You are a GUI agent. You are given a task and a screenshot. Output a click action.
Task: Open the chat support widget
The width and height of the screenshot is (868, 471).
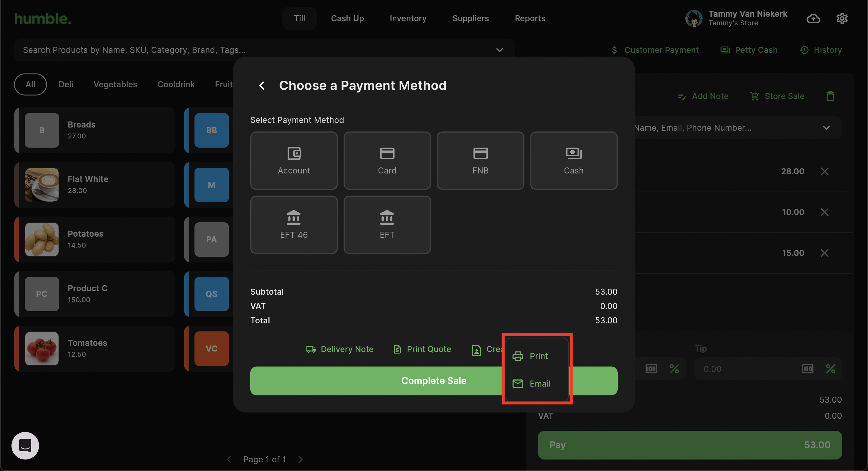(x=25, y=446)
